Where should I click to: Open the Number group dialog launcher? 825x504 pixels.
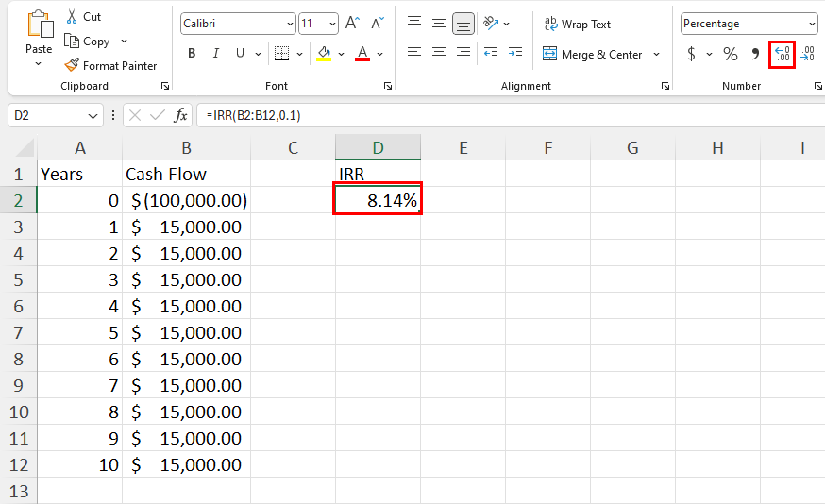click(818, 86)
